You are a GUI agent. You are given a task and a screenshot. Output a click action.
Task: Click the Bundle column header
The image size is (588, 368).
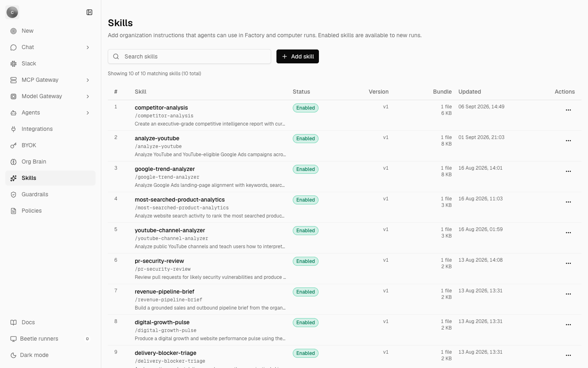coord(442,92)
